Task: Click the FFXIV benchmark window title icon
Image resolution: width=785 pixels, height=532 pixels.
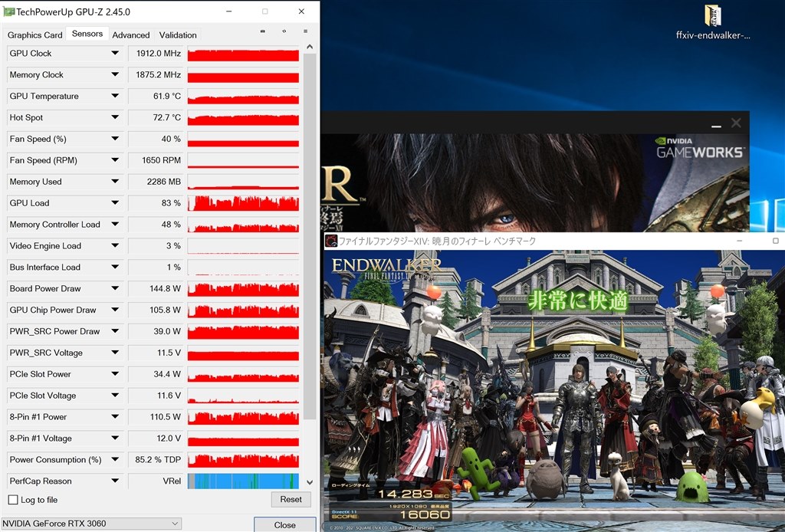Action: coord(331,241)
